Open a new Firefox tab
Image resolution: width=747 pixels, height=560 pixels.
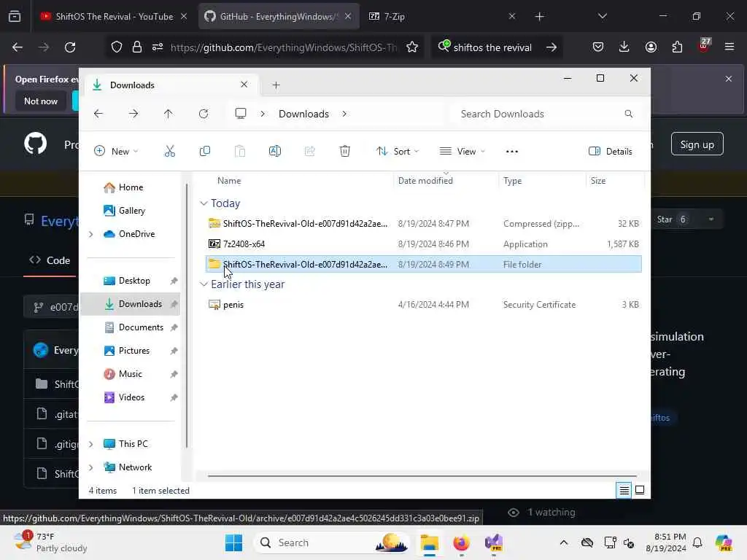tap(539, 16)
